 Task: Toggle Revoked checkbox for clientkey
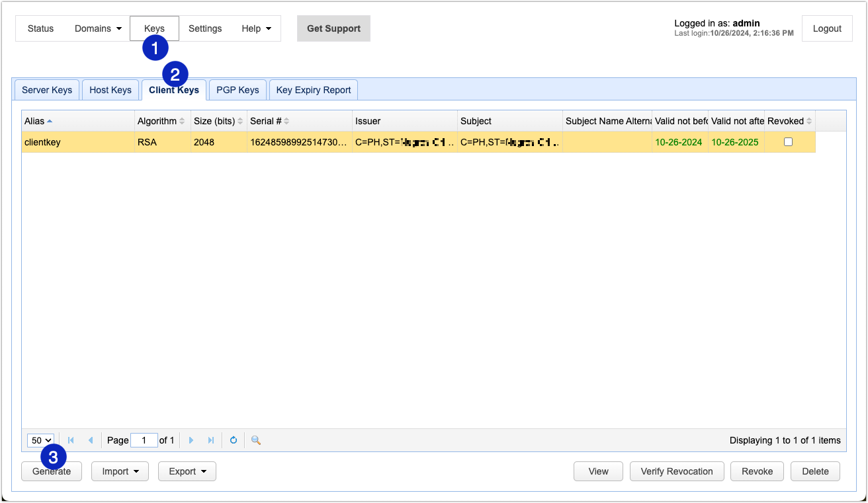(788, 142)
